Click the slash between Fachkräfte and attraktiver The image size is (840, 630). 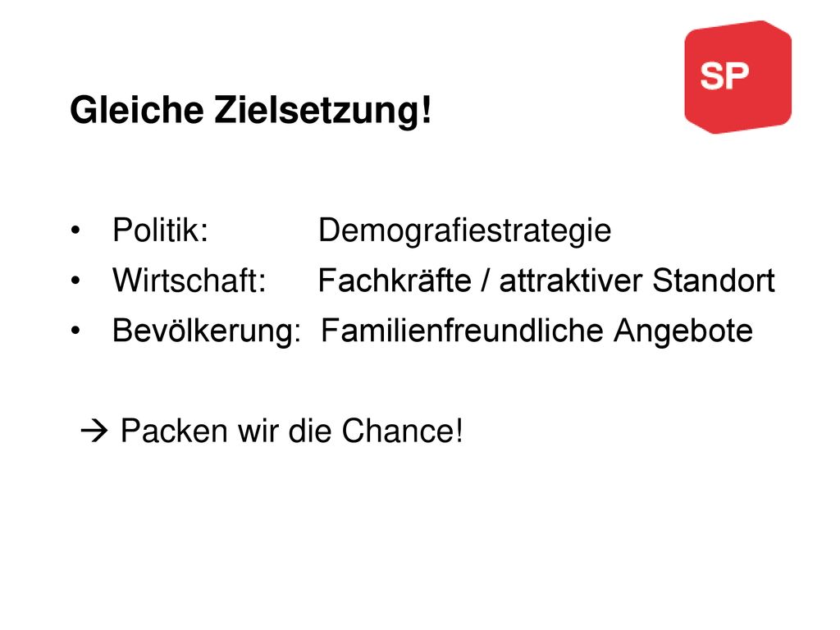485,281
